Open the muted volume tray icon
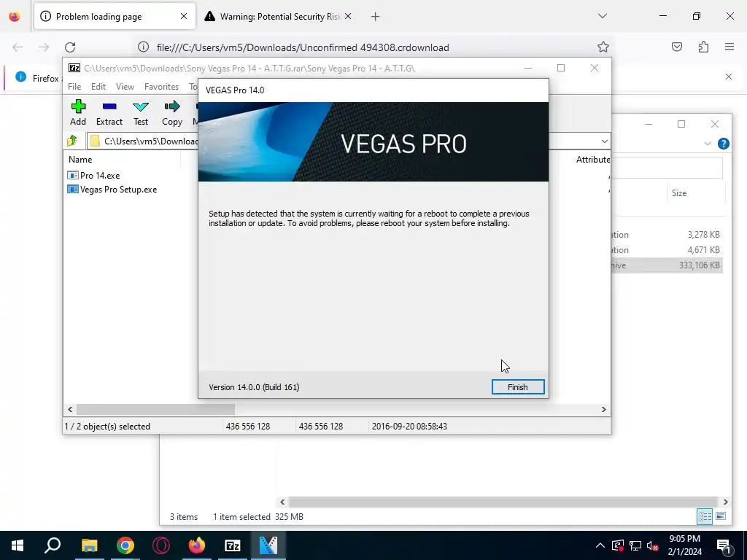The image size is (747, 560). pos(653,545)
